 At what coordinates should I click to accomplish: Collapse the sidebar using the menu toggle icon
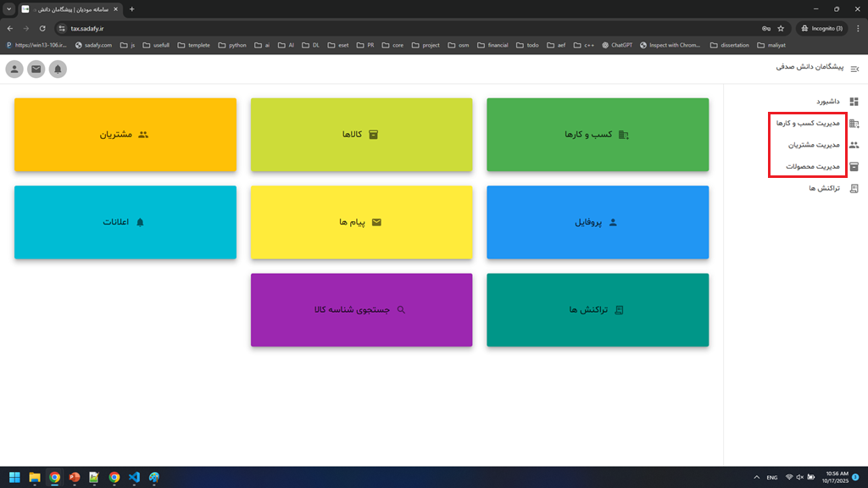pyautogui.click(x=854, y=67)
